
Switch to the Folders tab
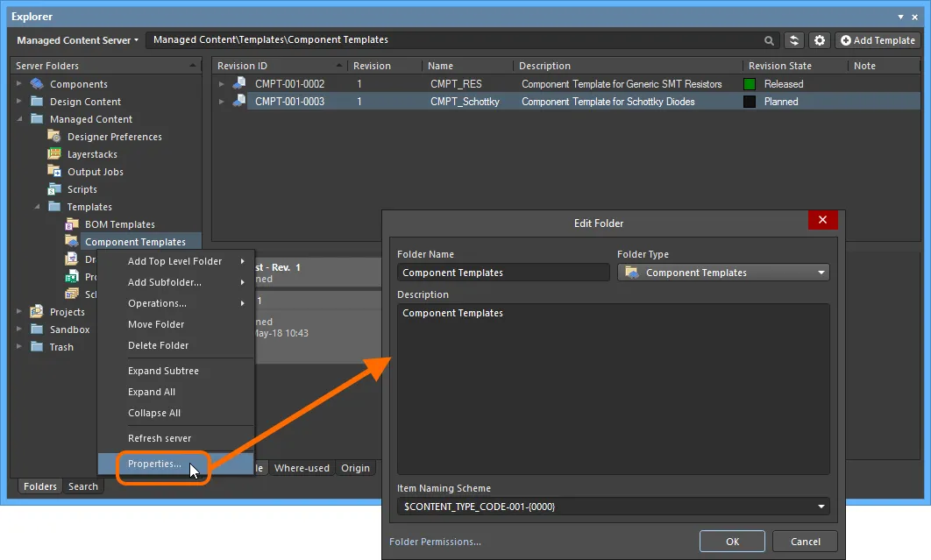39,486
